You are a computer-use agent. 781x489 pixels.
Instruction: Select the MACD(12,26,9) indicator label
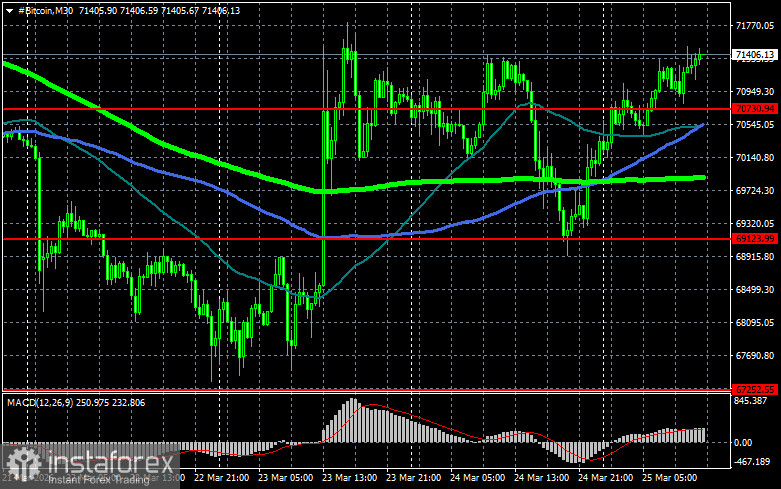[x=40, y=402]
